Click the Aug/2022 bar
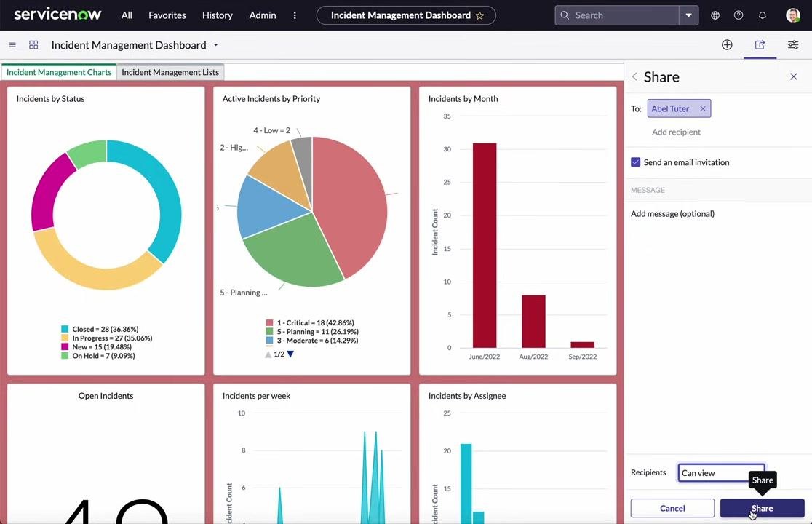Screen dimensions: 812x524 [533, 322]
